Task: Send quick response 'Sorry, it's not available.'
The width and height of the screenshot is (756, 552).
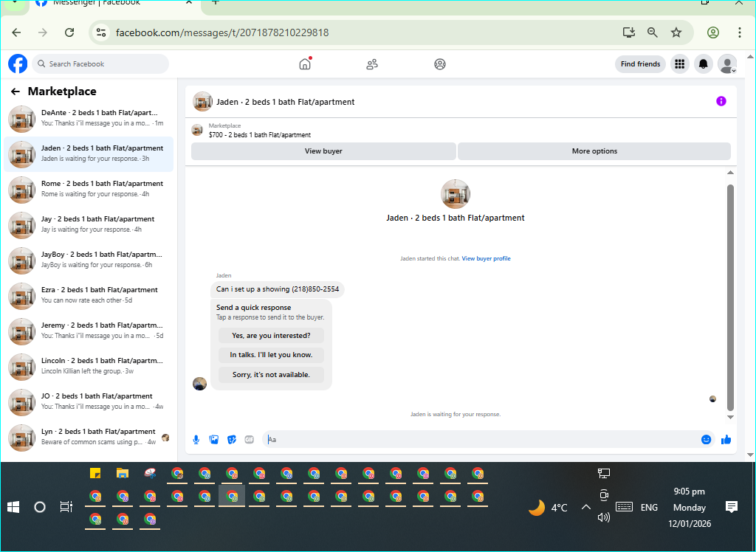Action: (271, 375)
